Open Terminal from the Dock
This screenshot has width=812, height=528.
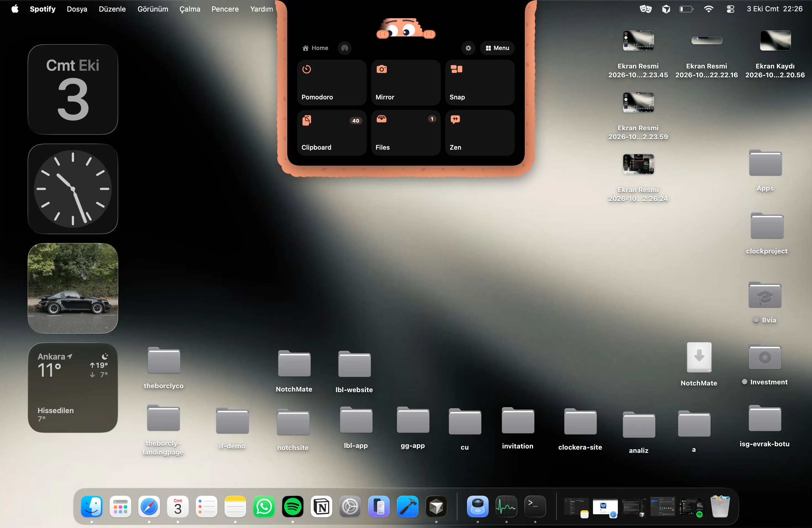[x=535, y=506]
